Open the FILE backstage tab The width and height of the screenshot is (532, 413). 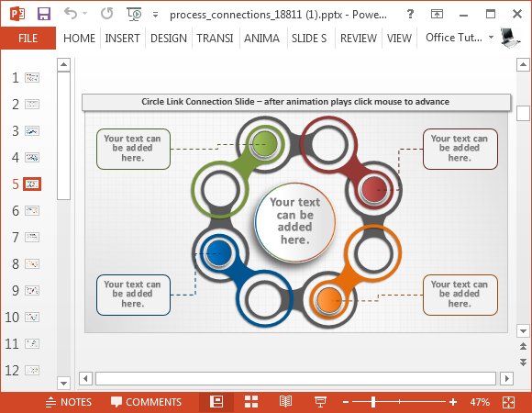click(28, 38)
